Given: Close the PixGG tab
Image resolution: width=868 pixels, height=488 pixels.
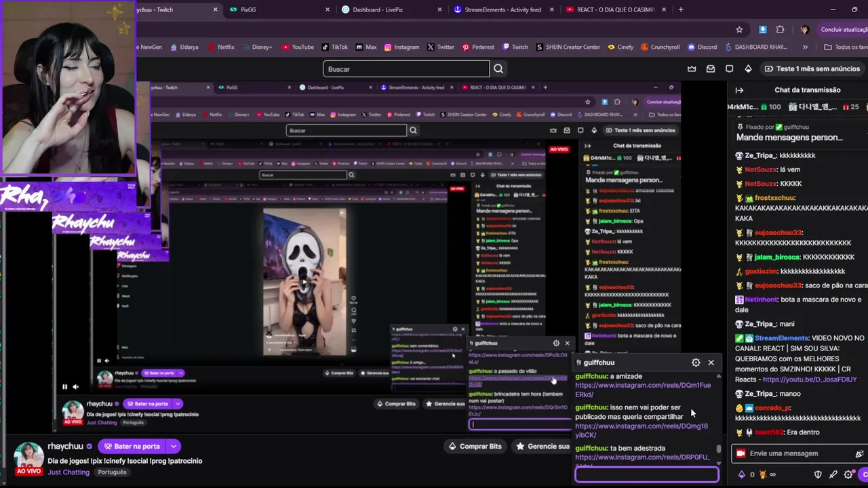Looking at the screenshot, I should 328,9.
